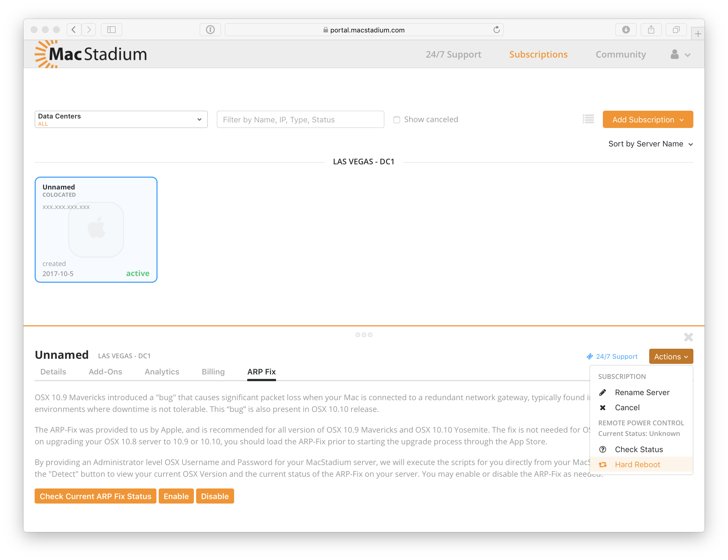Focus the Filter by Name search field
This screenshot has width=728, height=560.
click(300, 119)
